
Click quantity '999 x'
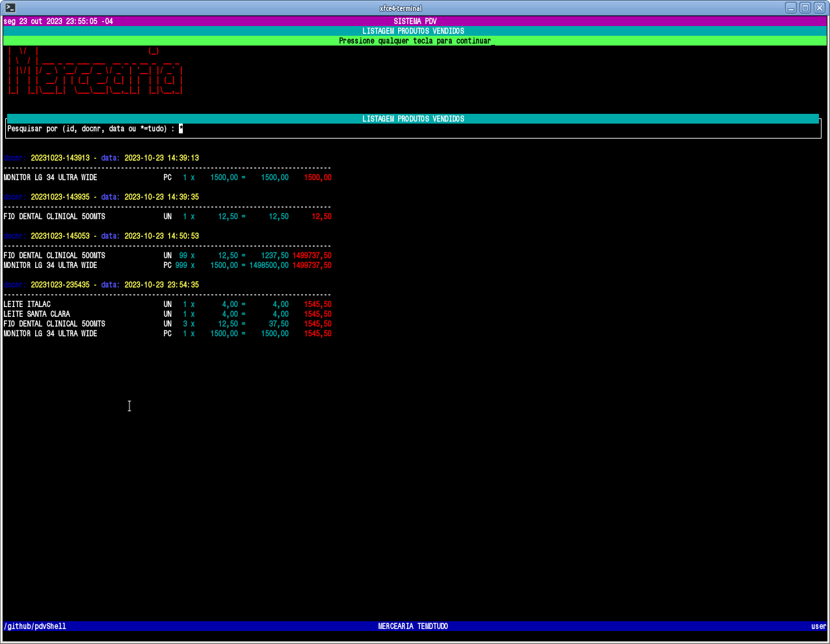tap(185, 265)
